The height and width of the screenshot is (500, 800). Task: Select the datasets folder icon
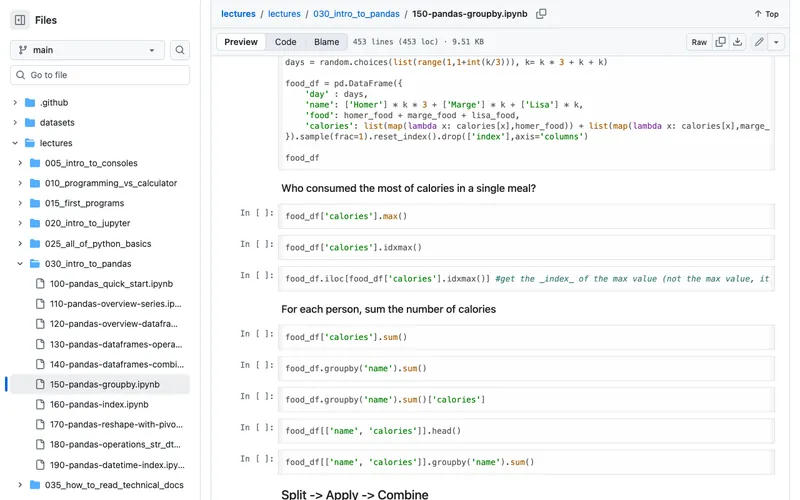coord(30,122)
